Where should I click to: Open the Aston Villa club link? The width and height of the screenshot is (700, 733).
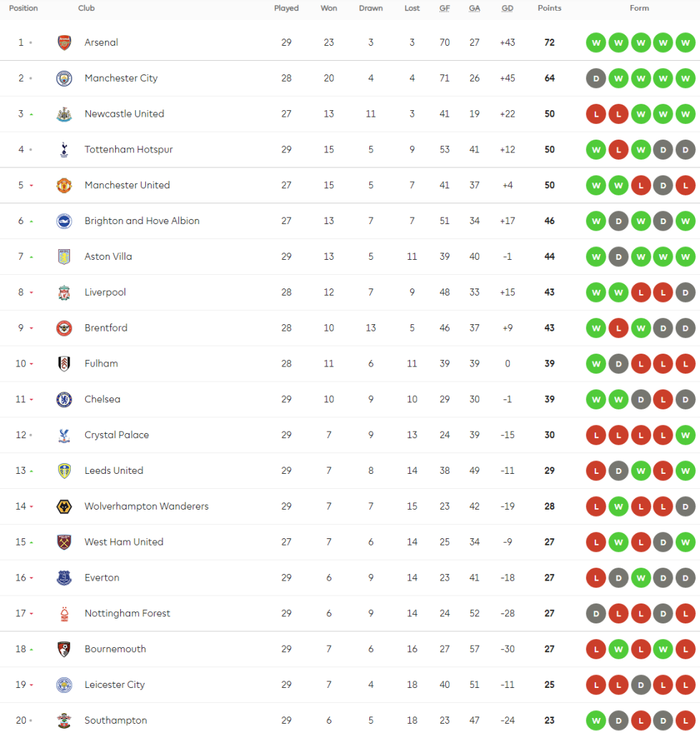tap(108, 256)
